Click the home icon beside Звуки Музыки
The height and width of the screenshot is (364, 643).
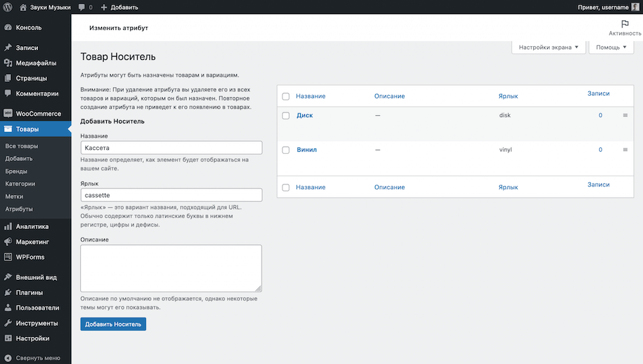point(23,7)
